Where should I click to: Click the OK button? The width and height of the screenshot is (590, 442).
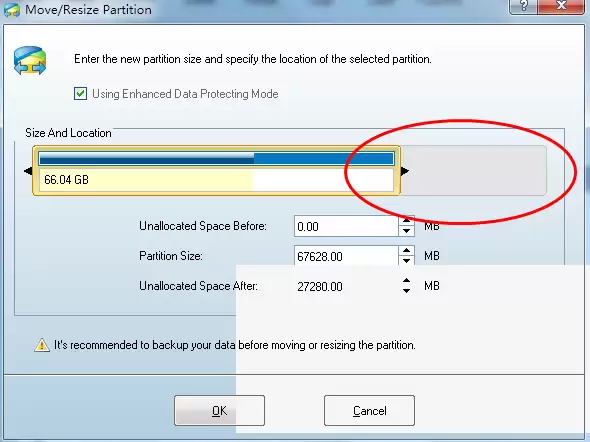pyautogui.click(x=219, y=410)
